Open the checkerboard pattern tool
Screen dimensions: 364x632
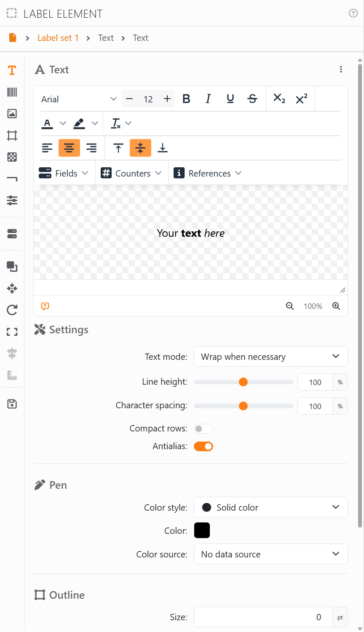pyautogui.click(x=12, y=157)
